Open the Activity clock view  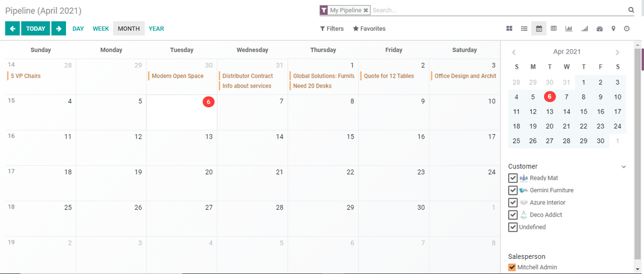(x=626, y=28)
